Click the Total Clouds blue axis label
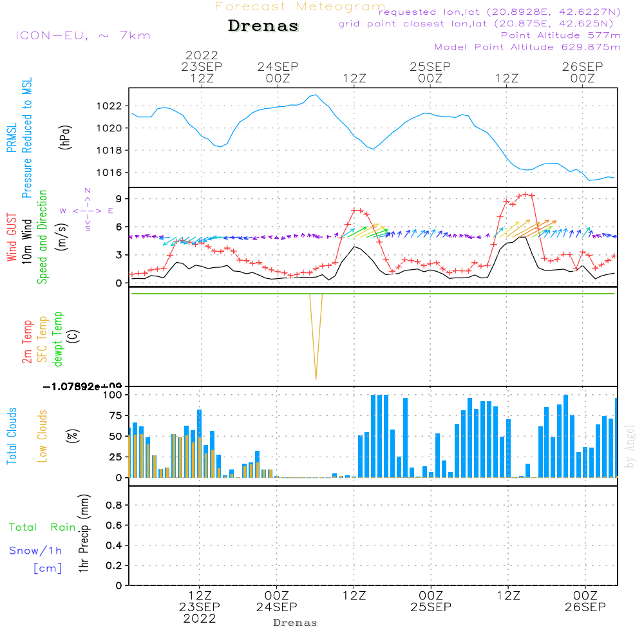The height and width of the screenshot is (644, 644). [x=12, y=436]
